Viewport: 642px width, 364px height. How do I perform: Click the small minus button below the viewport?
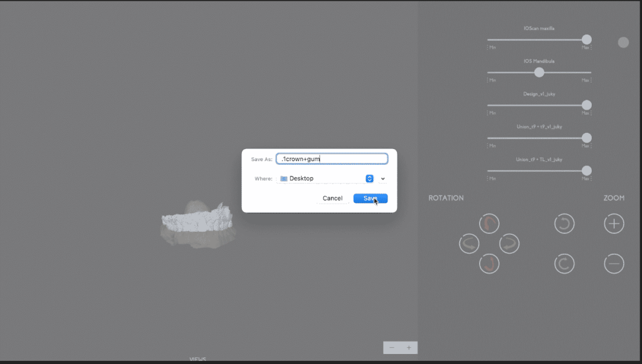point(392,348)
